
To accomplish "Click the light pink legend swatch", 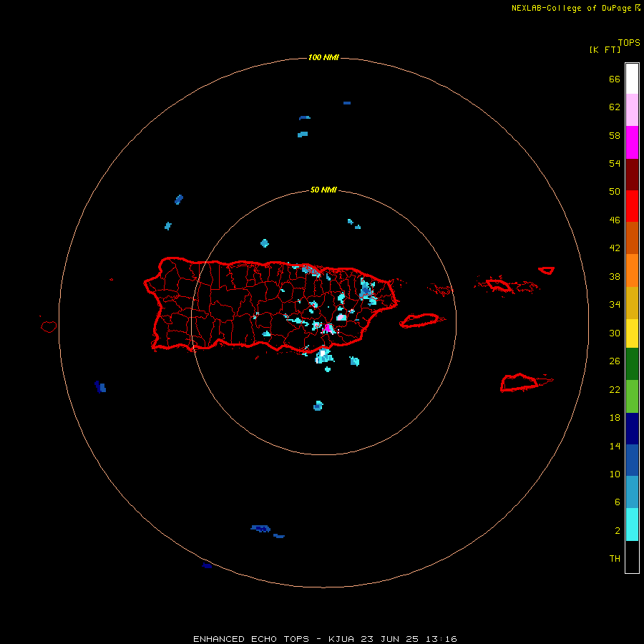I will [x=632, y=109].
